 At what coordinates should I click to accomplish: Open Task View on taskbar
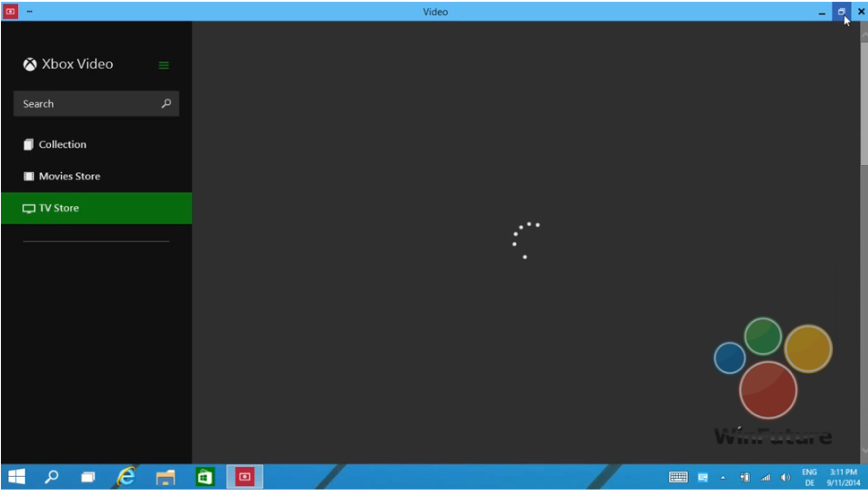(88, 477)
